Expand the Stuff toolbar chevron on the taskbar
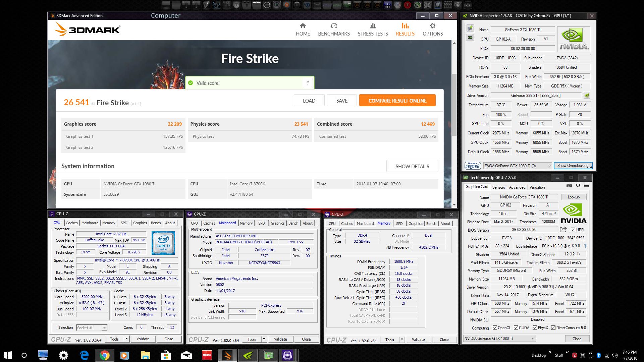The width and height of the screenshot is (644, 362). 567,352
